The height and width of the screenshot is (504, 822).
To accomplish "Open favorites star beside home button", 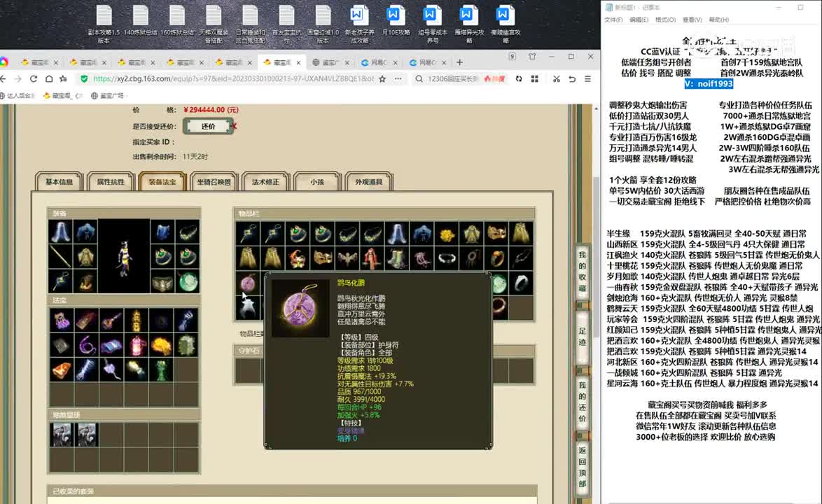I will [64, 78].
